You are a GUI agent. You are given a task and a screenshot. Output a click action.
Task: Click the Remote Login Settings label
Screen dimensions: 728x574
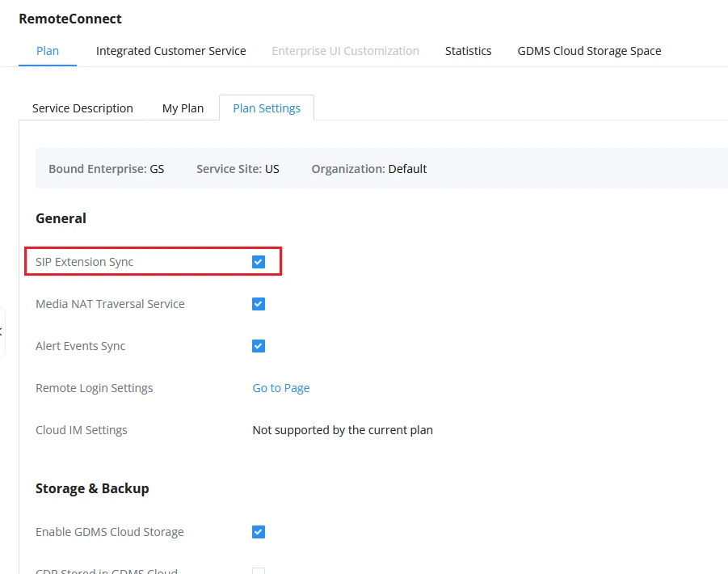coord(95,388)
